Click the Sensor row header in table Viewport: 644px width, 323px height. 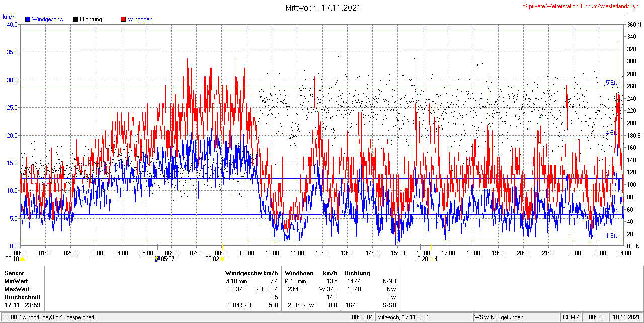pyautogui.click(x=14, y=273)
